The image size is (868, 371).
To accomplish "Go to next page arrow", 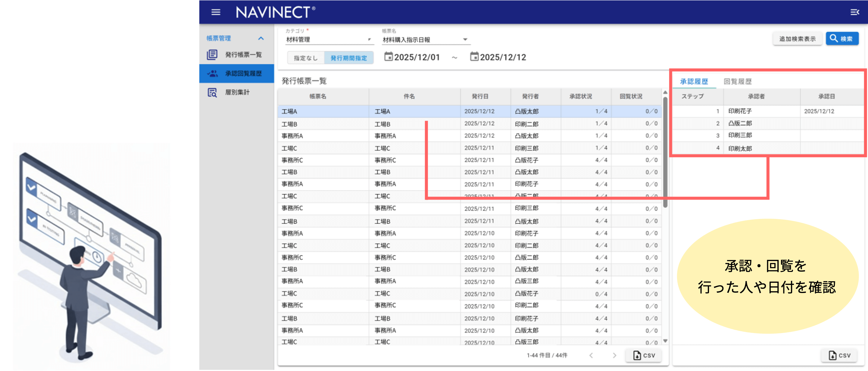I will [x=614, y=355].
